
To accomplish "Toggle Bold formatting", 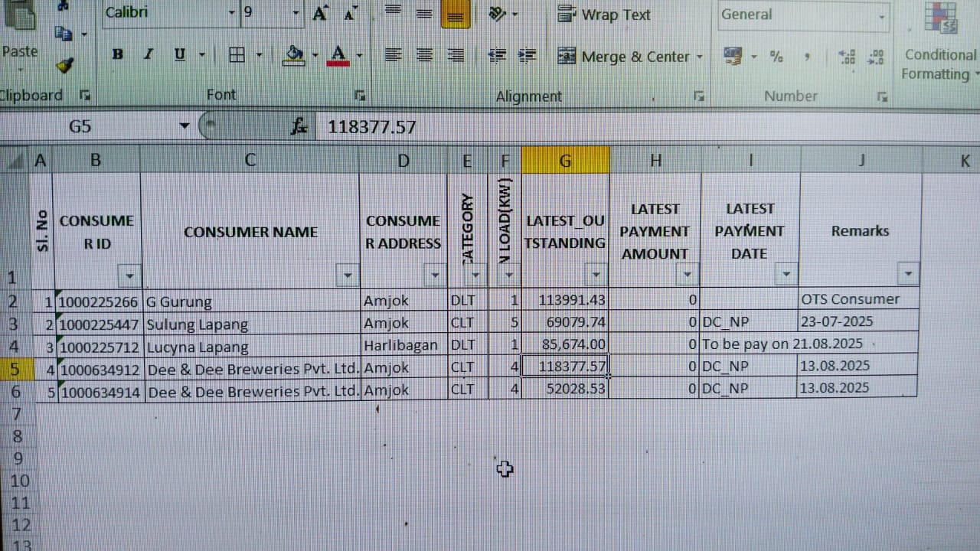I will click(x=117, y=54).
